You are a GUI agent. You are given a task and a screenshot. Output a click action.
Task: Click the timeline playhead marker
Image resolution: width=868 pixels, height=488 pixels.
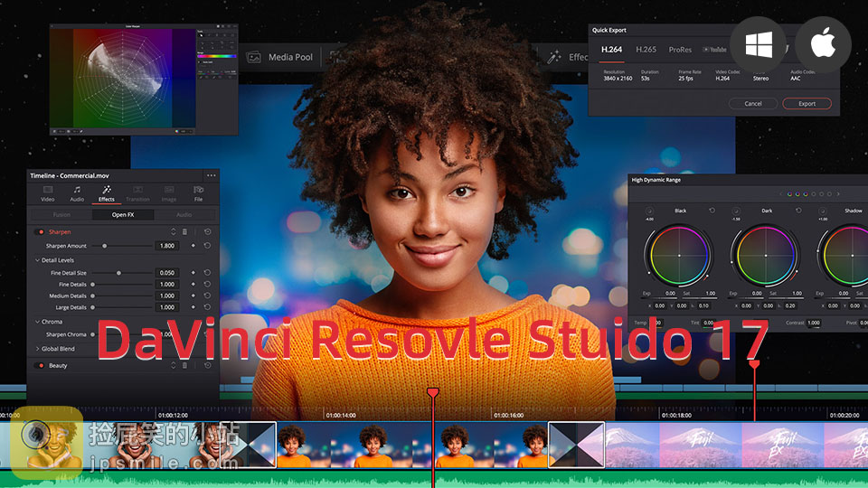click(x=433, y=392)
